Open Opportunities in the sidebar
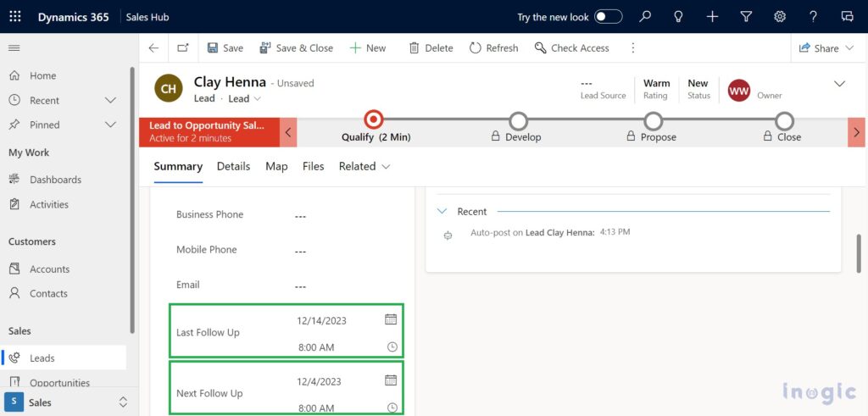Image resolution: width=868 pixels, height=416 pixels. (x=59, y=382)
